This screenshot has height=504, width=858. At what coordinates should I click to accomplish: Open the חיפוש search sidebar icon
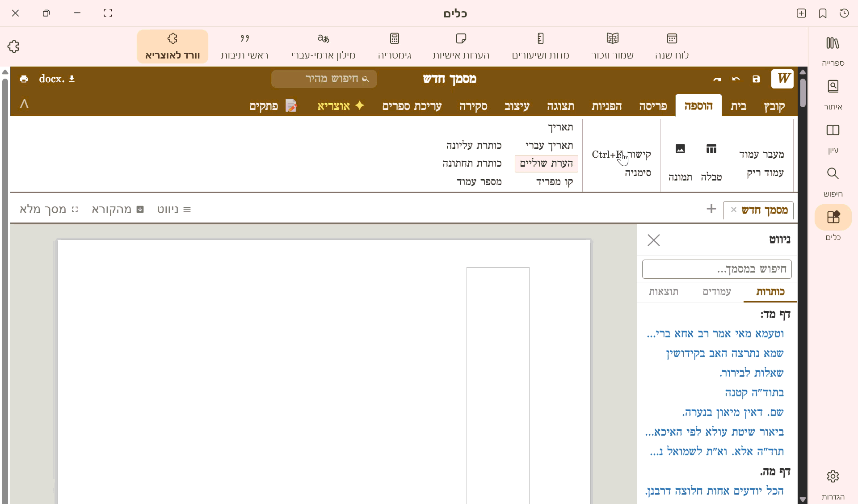pos(833,181)
